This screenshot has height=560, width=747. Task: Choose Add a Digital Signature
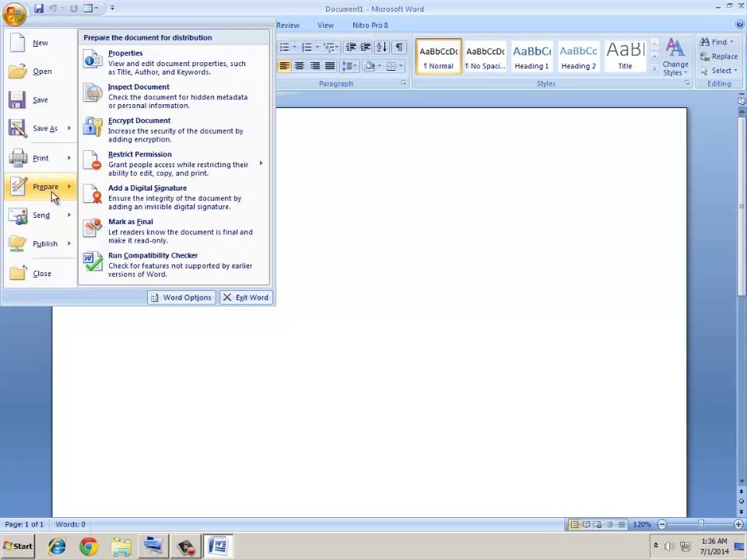click(x=174, y=197)
